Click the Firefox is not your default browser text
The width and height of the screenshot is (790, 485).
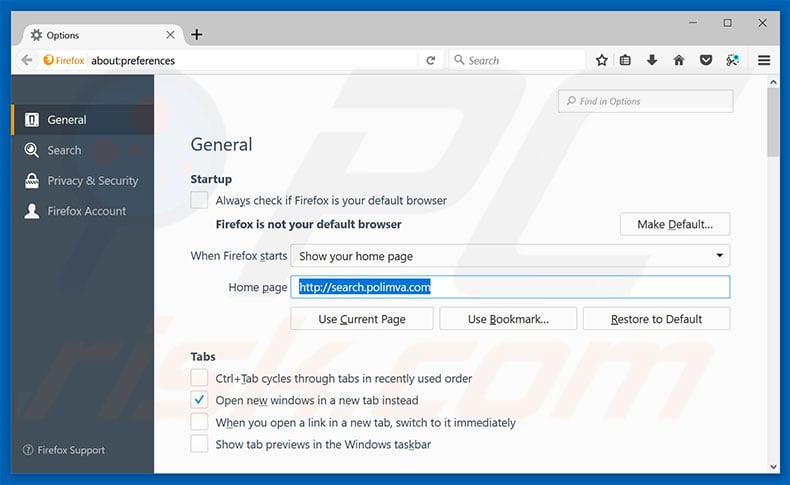308,224
